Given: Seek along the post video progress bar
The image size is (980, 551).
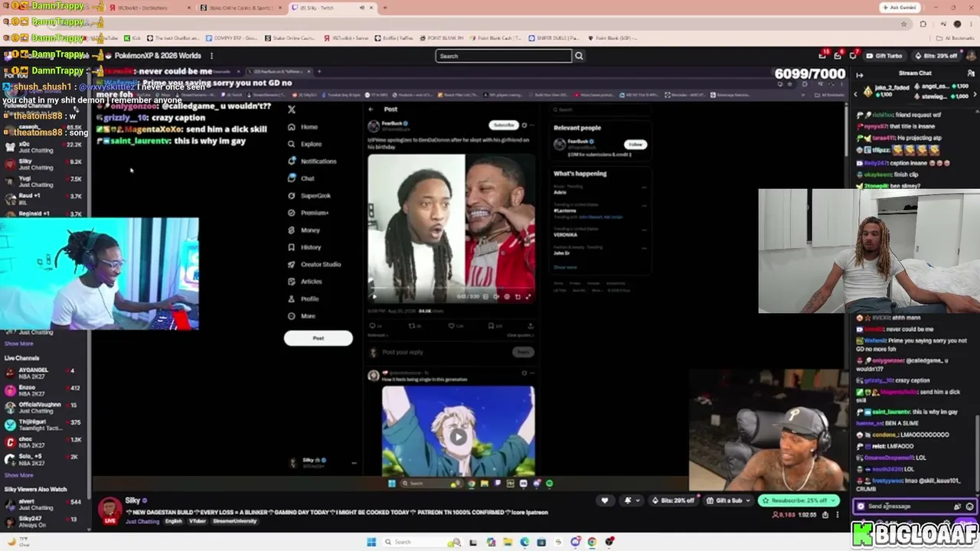Looking at the screenshot, I should click(x=452, y=289).
